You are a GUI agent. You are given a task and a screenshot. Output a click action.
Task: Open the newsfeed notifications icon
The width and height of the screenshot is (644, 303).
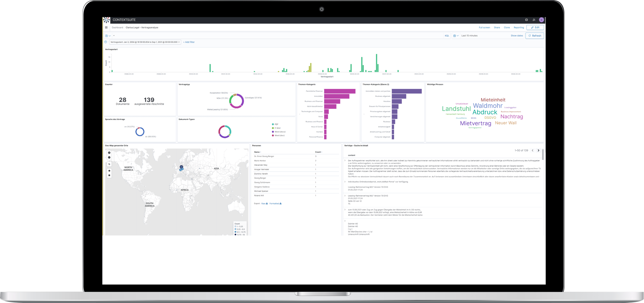coord(534,20)
